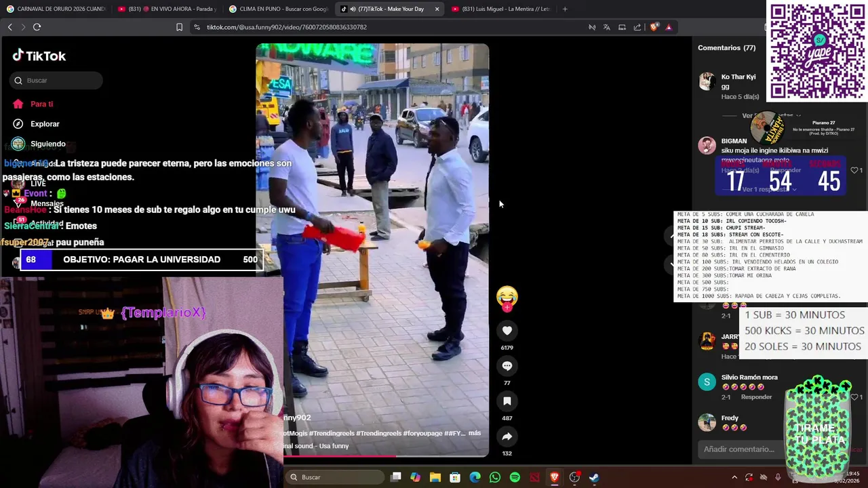Reload the page with refresh icon
Viewport: 868px width, 488px height.
coord(37,27)
